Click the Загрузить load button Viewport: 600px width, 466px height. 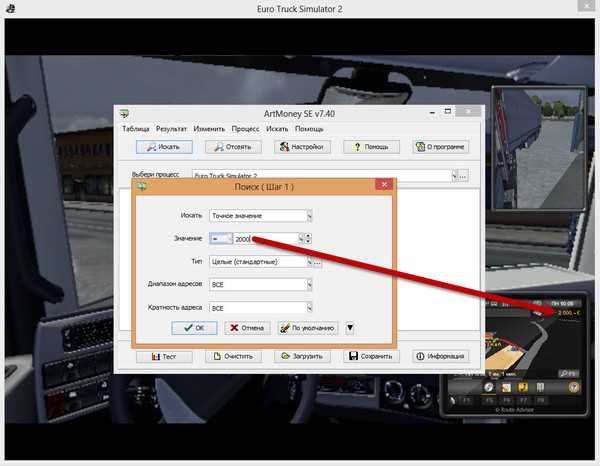(x=302, y=356)
